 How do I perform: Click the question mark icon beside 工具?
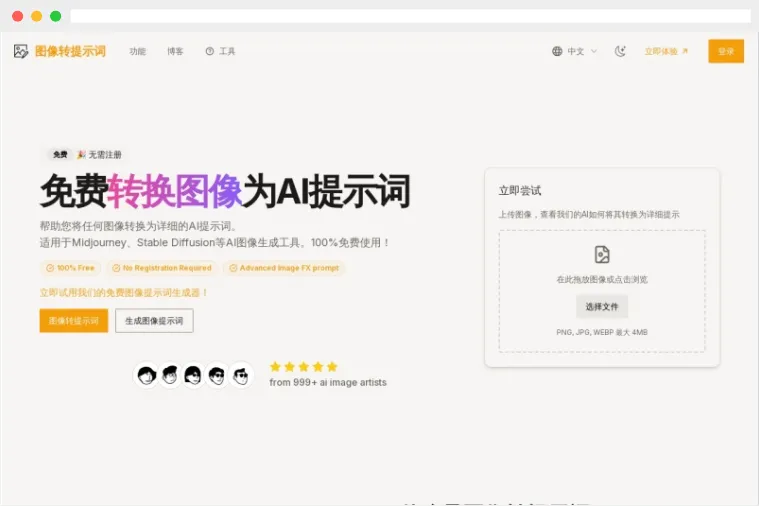[210, 51]
